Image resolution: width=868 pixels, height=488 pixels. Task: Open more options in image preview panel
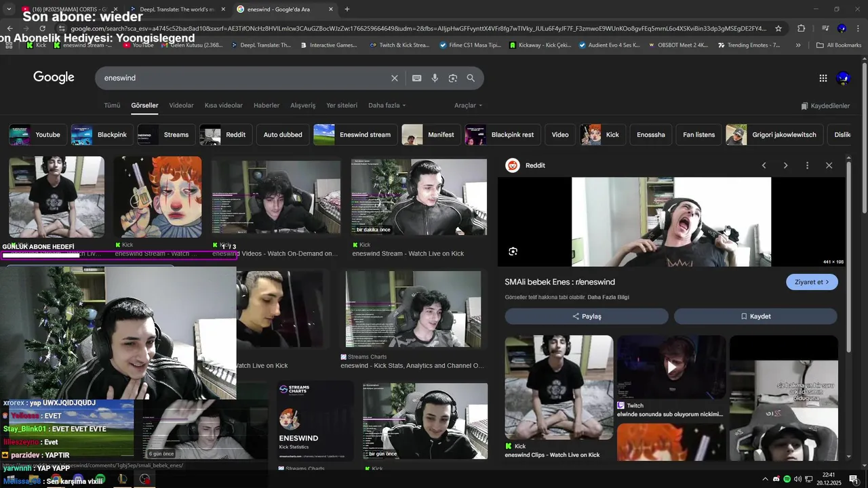coord(807,165)
